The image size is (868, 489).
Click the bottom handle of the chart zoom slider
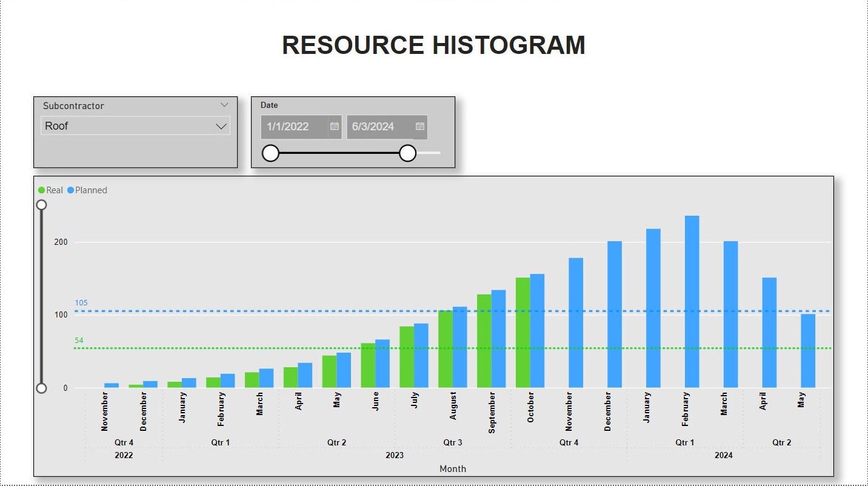coord(41,387)
